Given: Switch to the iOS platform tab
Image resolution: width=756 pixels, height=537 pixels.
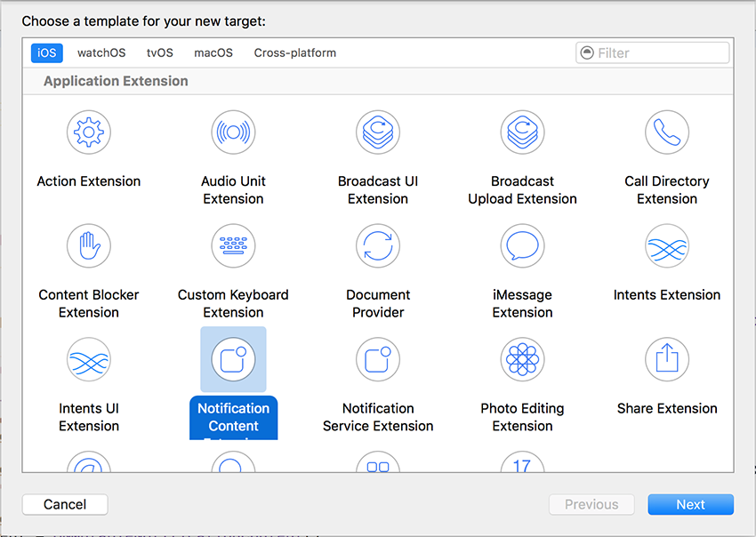Looking at the screenshot, I should pyautogui.click(x=47, y=52).
